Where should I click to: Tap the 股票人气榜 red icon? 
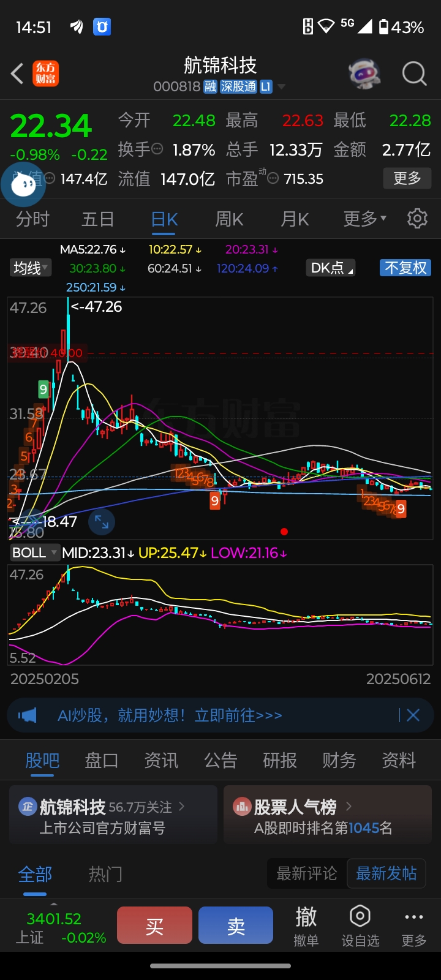(x=243, y=807)
